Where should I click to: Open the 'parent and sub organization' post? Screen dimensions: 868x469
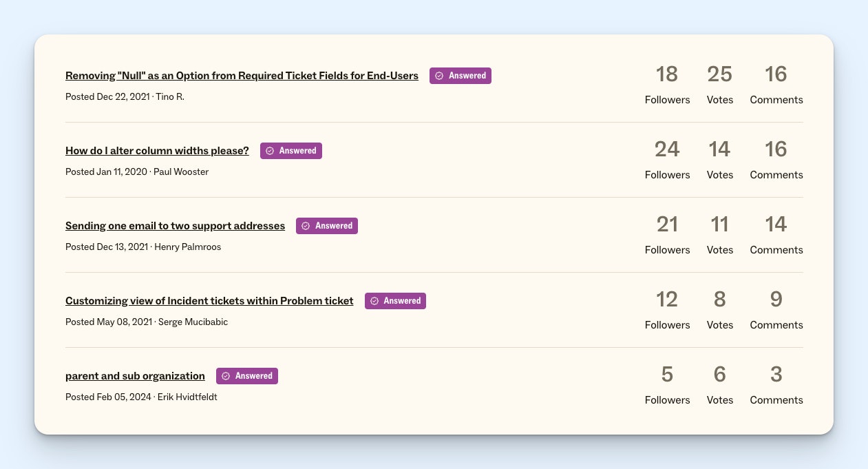pyautogui.click(x=135, y=376)
